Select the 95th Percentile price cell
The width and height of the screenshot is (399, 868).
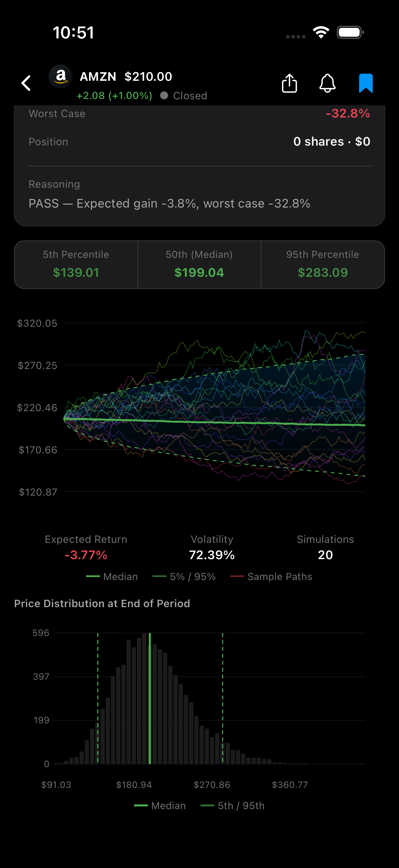[x=323, y=265]
